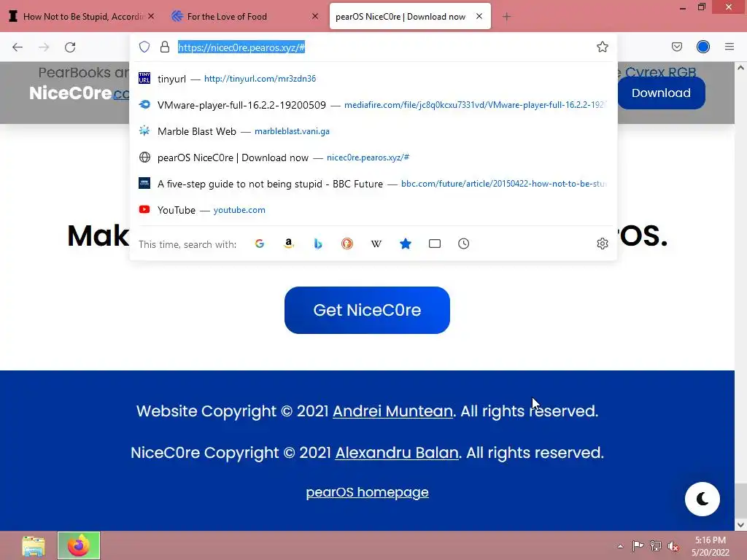Viewport: 747px width, 560px height.
Task: Search with Amazon this time
Action: [289, 244]
